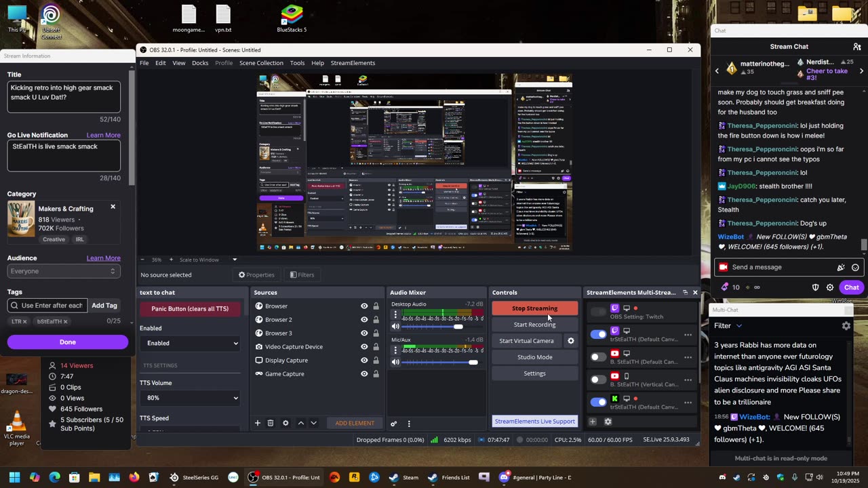
Task: Click the Panic Button clearing all TTS
Action: click(190, 309)
